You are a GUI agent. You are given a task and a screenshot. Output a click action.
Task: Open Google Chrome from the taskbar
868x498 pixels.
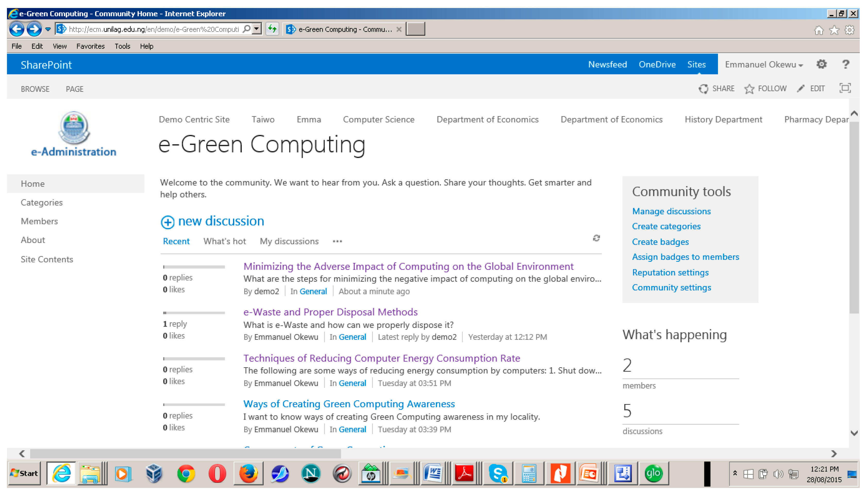(x=186, y=474)
